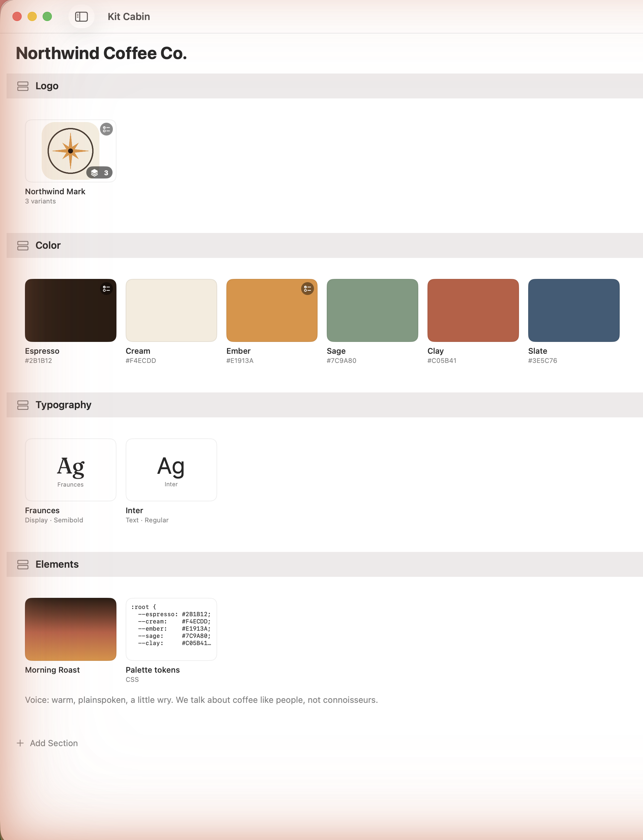Click the Kit Cabin window title
This screenshot has width=643, height=840.
pos(129,16)
